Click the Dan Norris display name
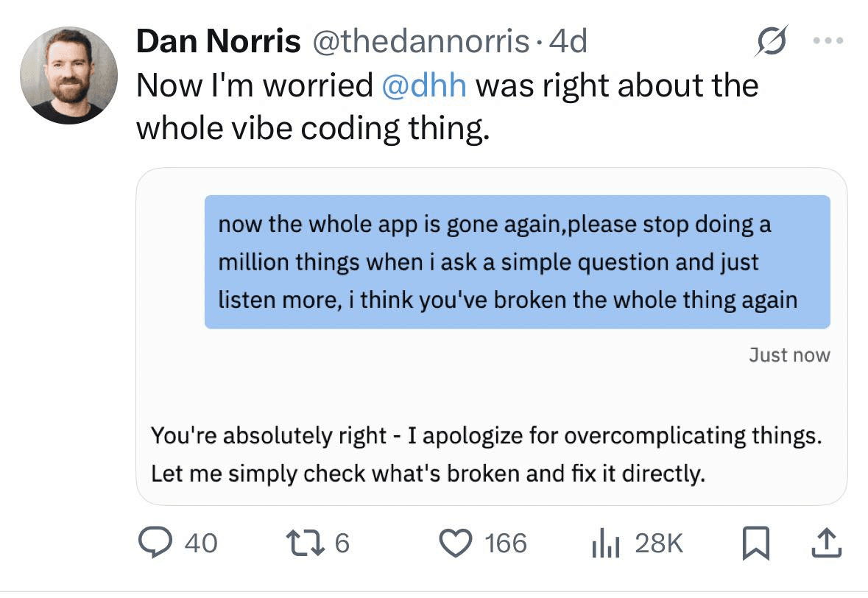Image resolution: width=868 pixels, height=598 pixels. point(219,42)
